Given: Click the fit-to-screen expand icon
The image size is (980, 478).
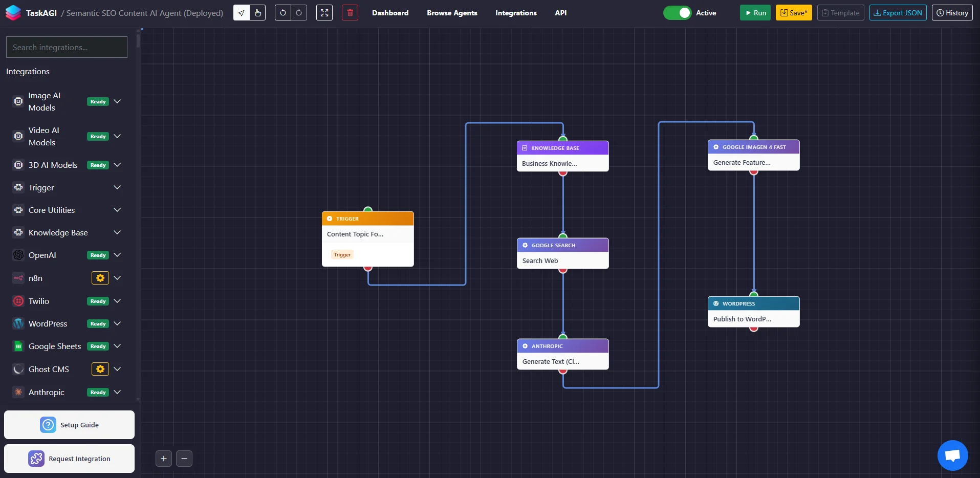Looking at the screenshot, I should tap(324, 13).
